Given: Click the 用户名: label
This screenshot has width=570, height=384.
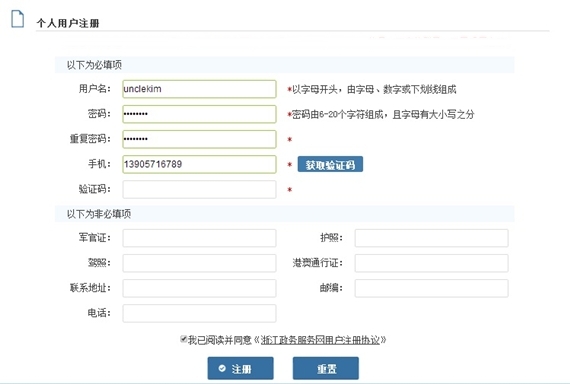Looking at the screenshot, I should point(95,89).
